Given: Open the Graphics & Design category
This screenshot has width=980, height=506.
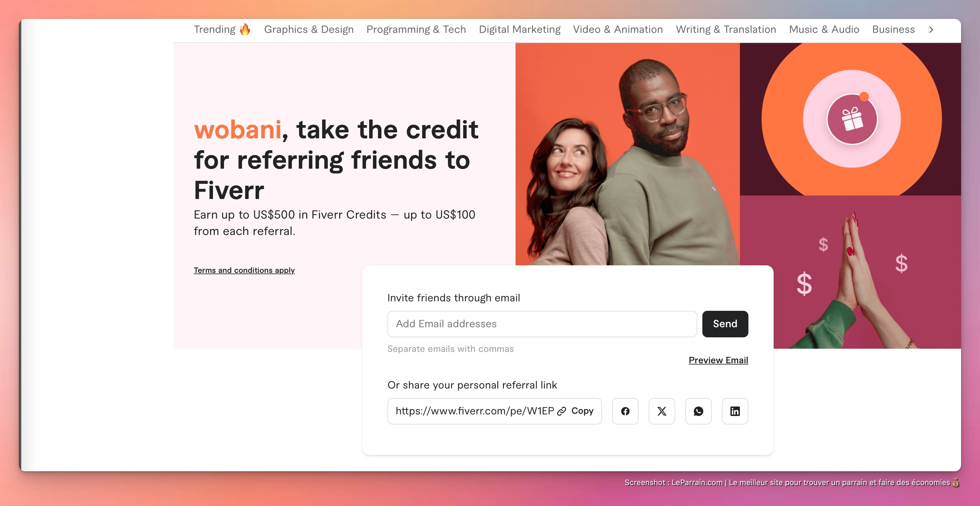Looking at the screenshot, I should [309, 29].
